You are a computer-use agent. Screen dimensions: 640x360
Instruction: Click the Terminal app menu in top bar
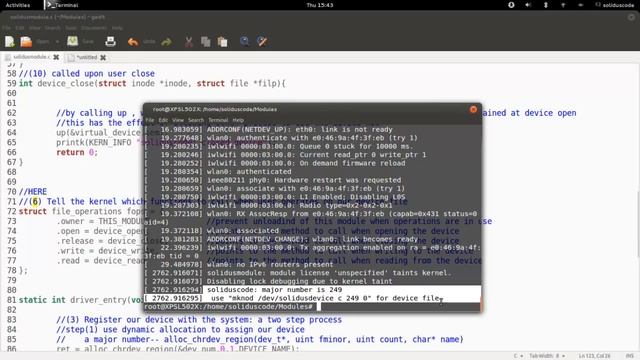(x=62, y=5)
